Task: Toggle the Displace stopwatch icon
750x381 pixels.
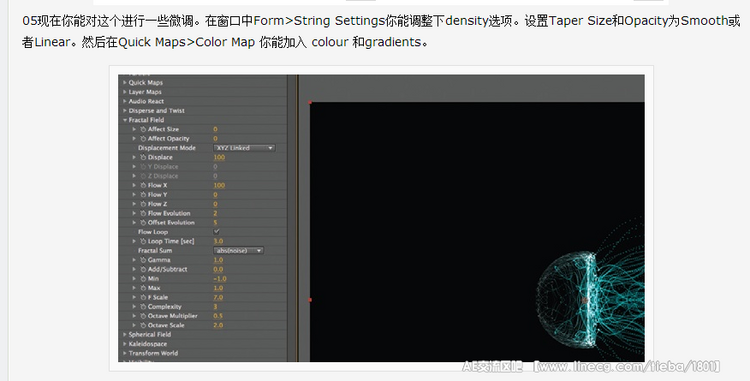Action: click(143, 157)
